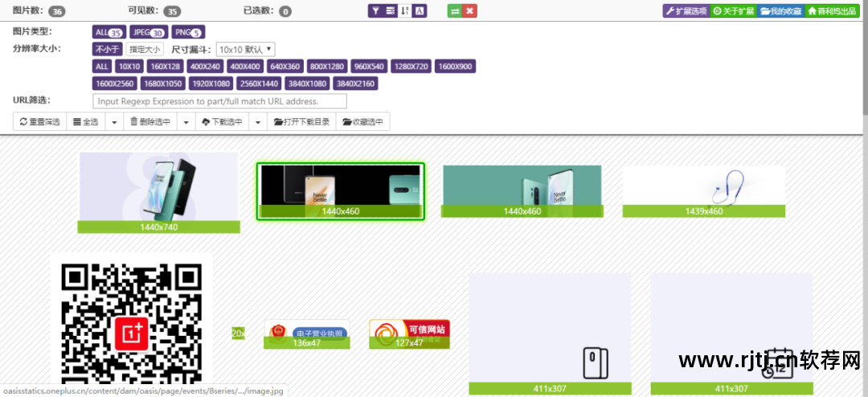Click 打开下载目录 folder button
This screenshot has height=397, width=868.
pos(301,122)
